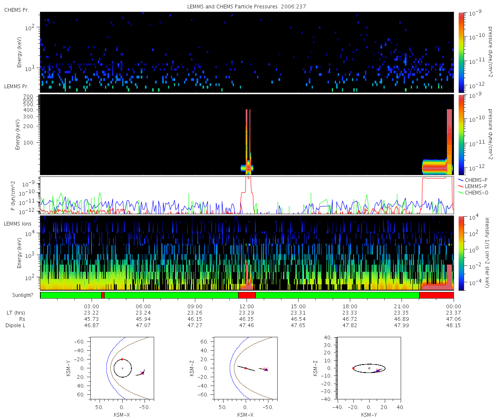Click the Sunlight? label beside the bar
504x420 pixels.
click(22, 295)
